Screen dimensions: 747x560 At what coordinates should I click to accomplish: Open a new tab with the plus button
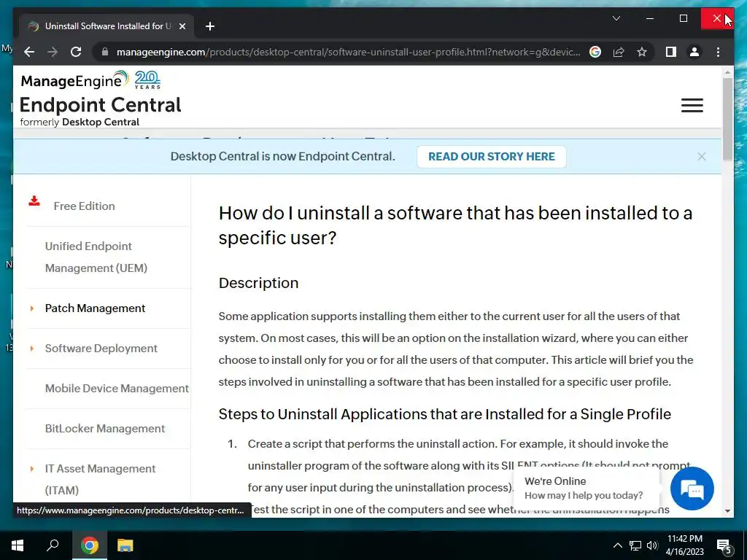point(209,26)
